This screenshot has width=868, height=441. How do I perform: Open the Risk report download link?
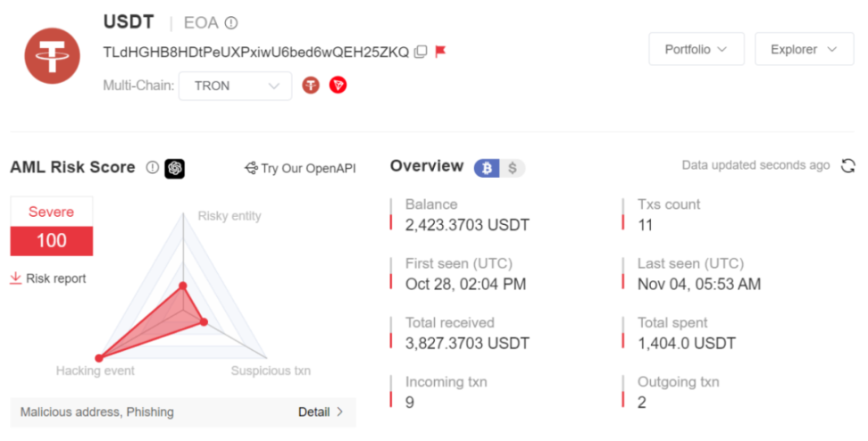click(48, 279)
